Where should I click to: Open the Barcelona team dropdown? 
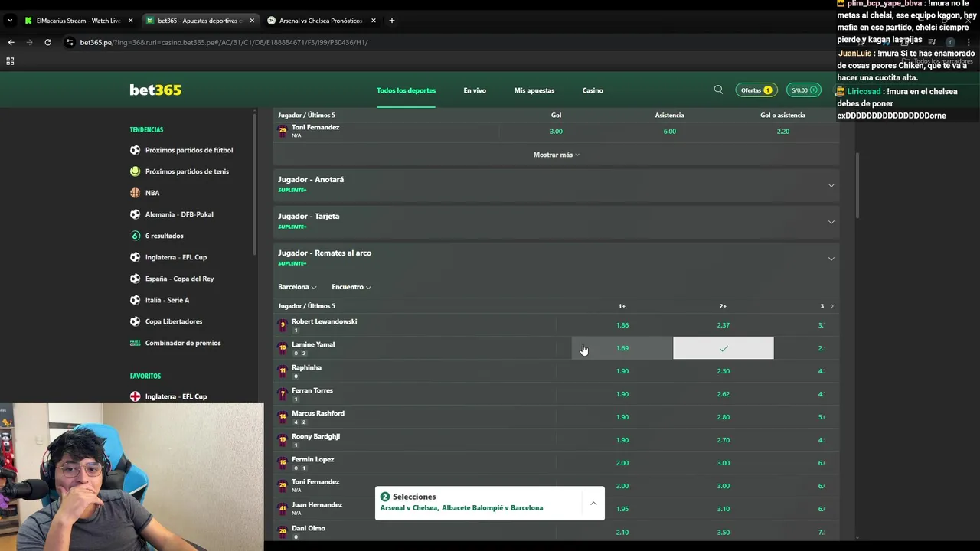coord(297,287)
